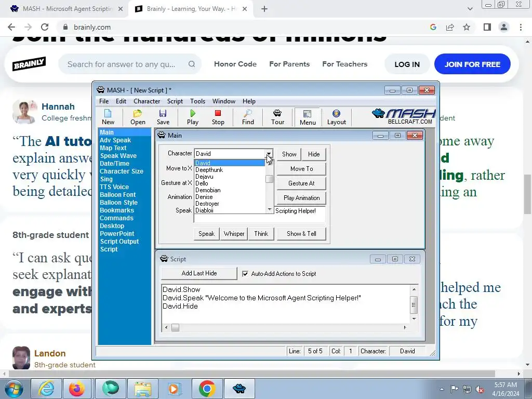
Task: Bookmark this page with the star icon
Action: [x=467, y=27]
